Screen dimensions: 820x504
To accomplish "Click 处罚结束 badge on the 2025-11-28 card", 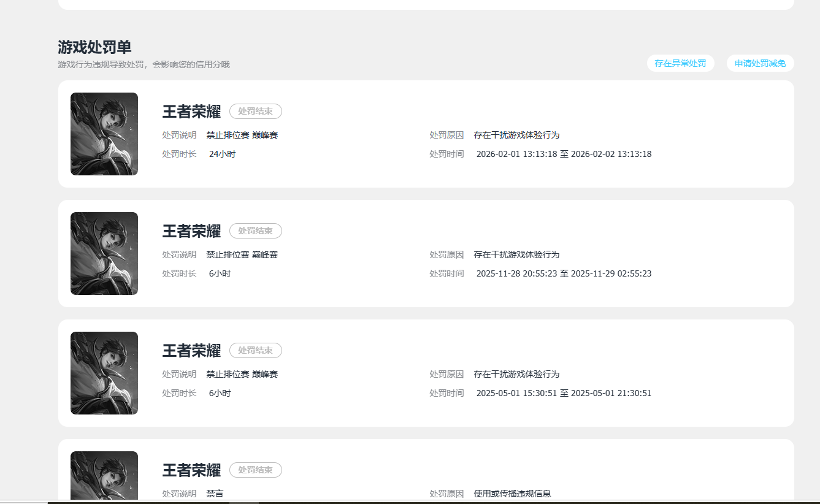I will click(x=256, y=231).
